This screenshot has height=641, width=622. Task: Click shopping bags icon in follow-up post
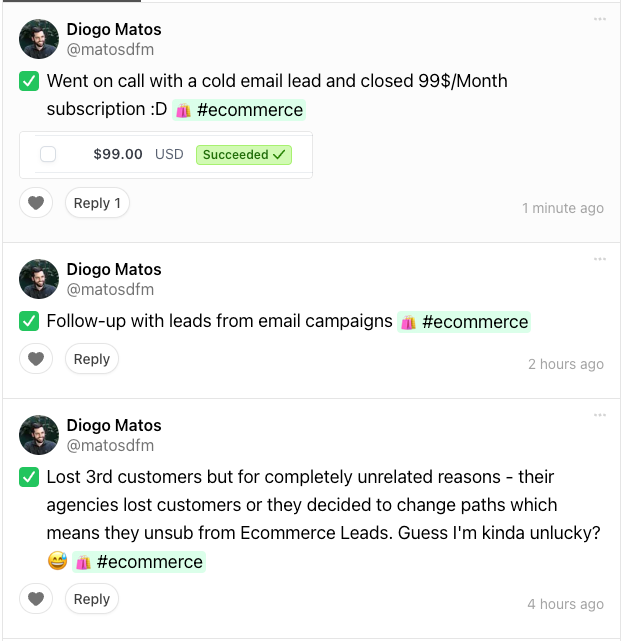click(x=408, y=322)
